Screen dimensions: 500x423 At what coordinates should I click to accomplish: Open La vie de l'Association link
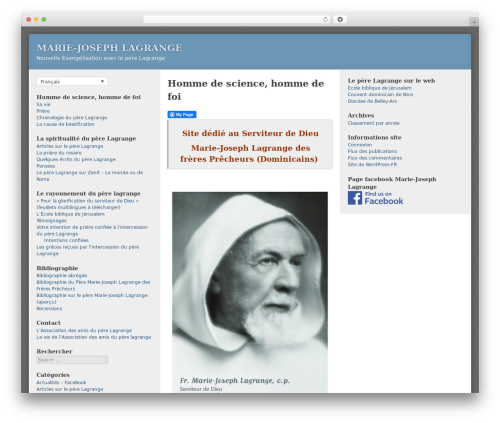(x=94, y=337)
